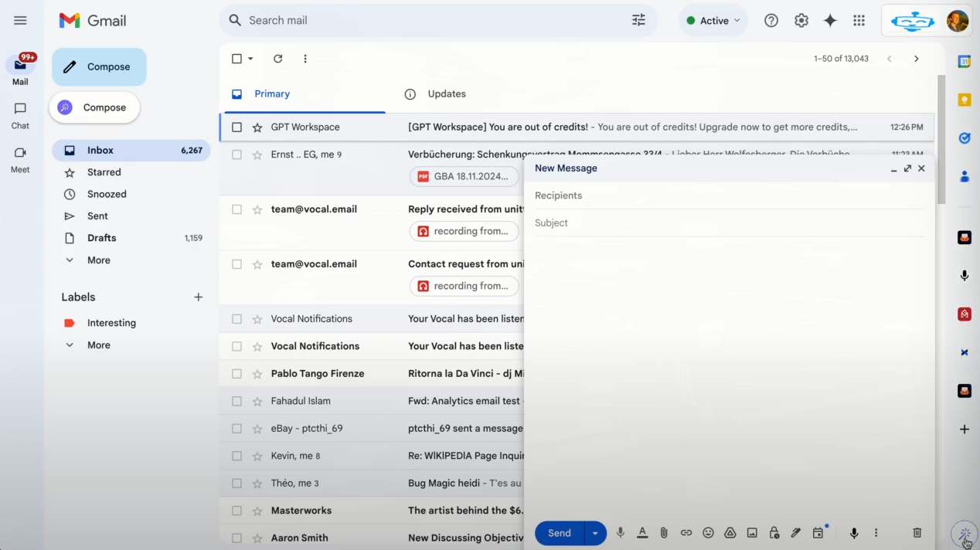980x550 pixels.
Task: Attach files with paperclip icon
Action: pos(664,533)
